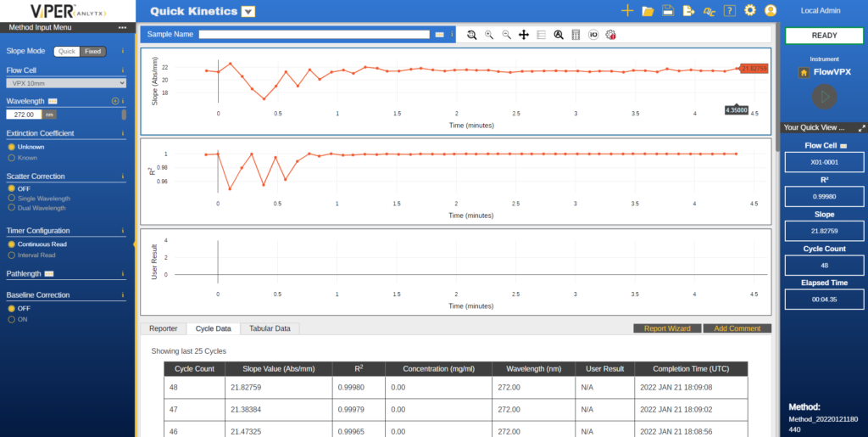Viewport: 868px width, 437px height.
Task: Select the pan crosshair tool in chart toolbar
Action: coord(524,35)
